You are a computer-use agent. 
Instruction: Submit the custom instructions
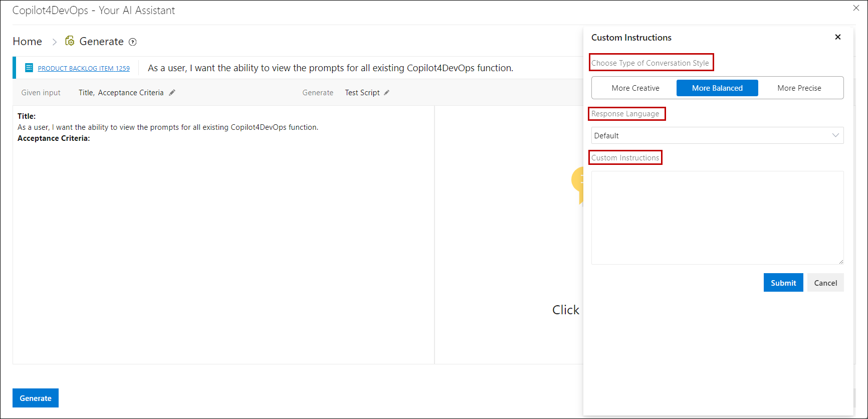(783, 283)
